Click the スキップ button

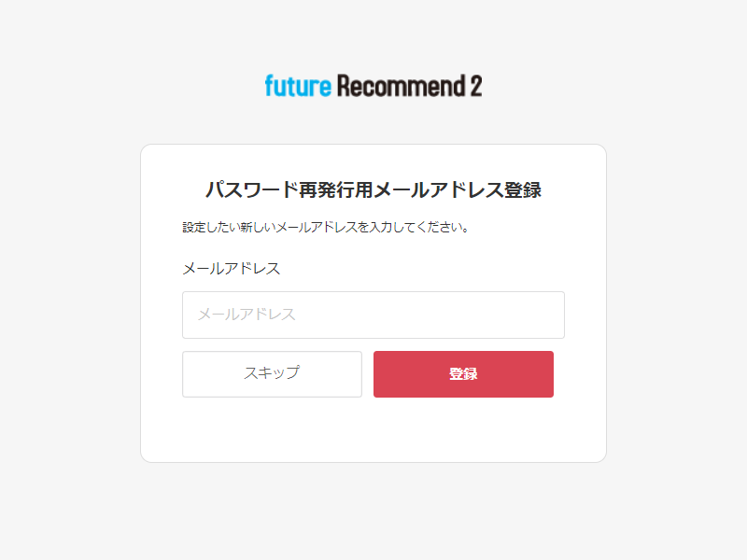(x=272, y=374)
